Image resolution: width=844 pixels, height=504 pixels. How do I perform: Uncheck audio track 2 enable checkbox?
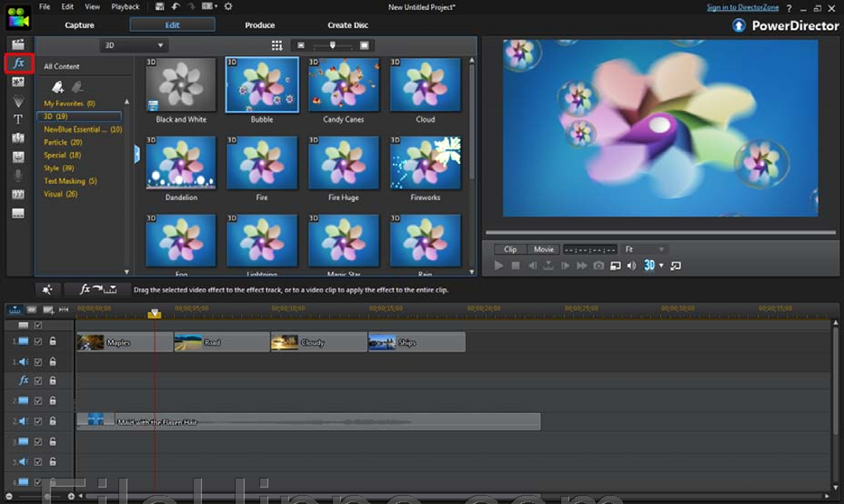click(x=38, y=421)
